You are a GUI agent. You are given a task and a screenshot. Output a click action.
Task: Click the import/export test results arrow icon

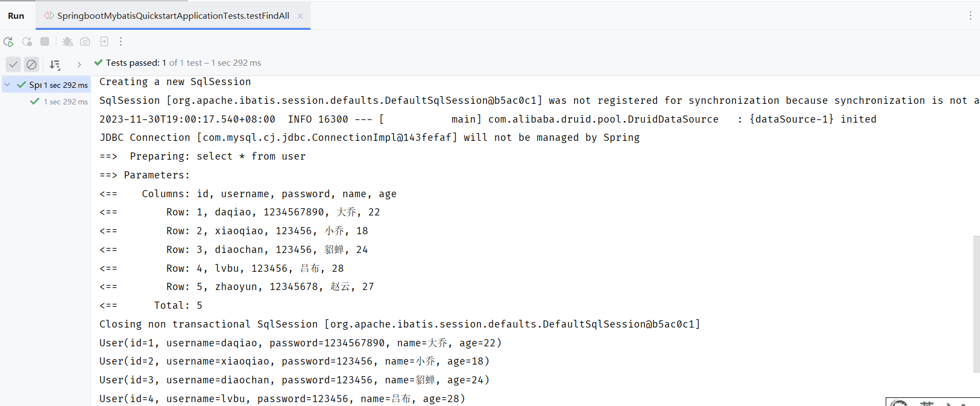pyautogui.click(x=104, y=41)
